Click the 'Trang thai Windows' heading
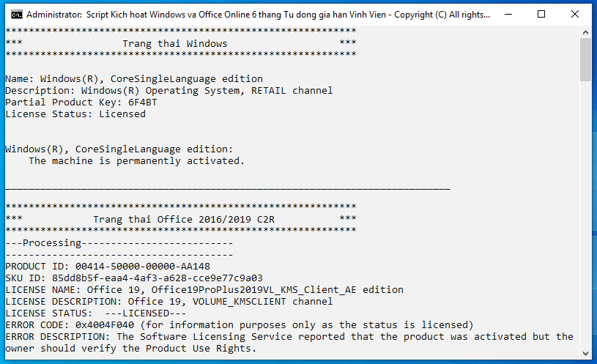The image size is (597, 364). pos(174,43)
